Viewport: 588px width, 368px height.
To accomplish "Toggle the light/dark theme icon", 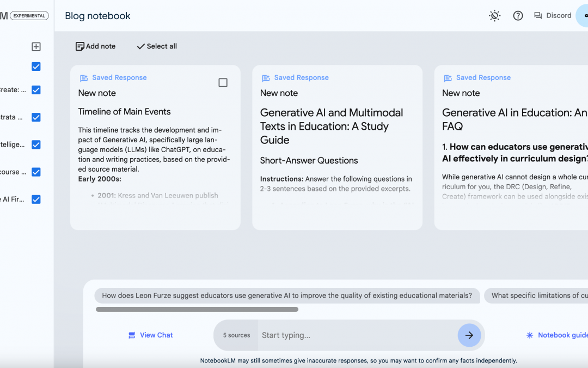I will (x=494, y=16).
